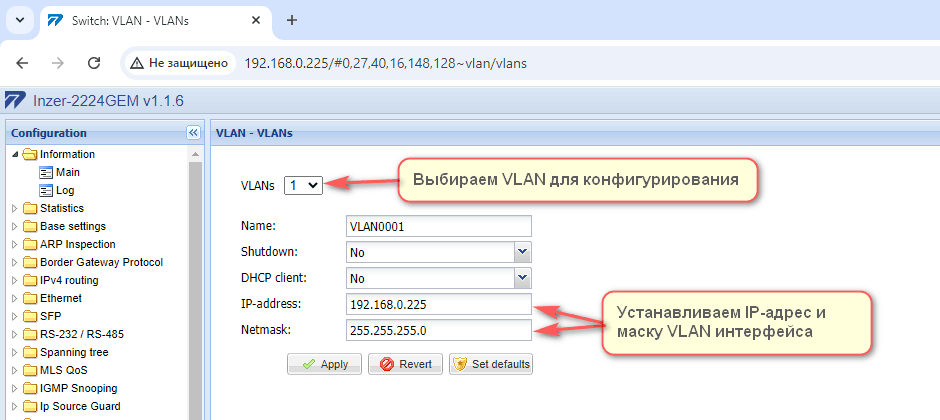940x420 pixels.
Task: Click the Apply button
Action: point(324,364)
